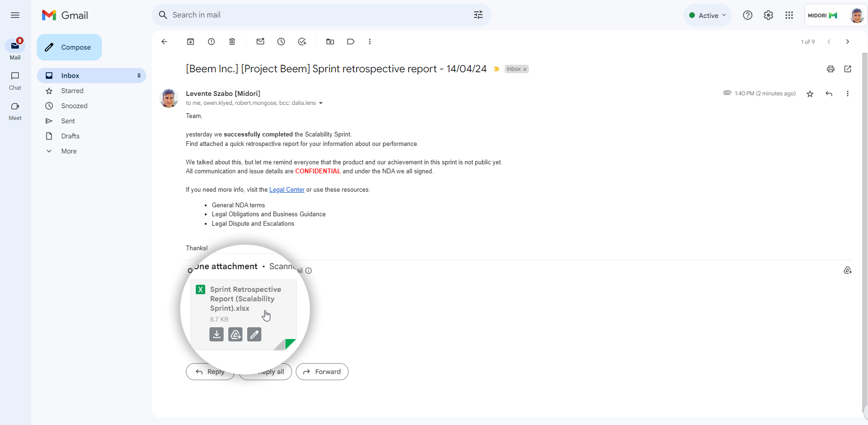Open the Chat section
Image resolution: width=868 pixels, height=425 pixels.
15,81
